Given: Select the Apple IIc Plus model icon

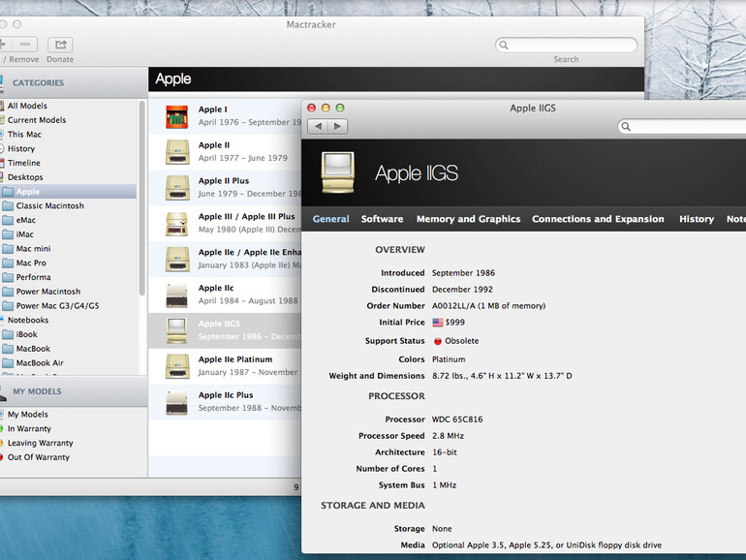Looking at the screenshot, I should point(177,402).
